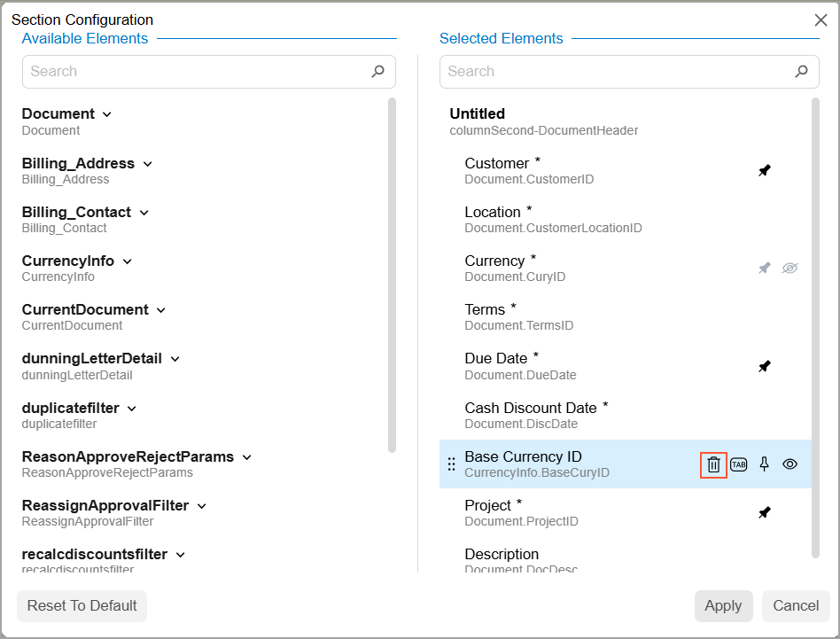Show the hidden Currency field
The height and width of the screenshot is (639, 840).
pos(790,268)
